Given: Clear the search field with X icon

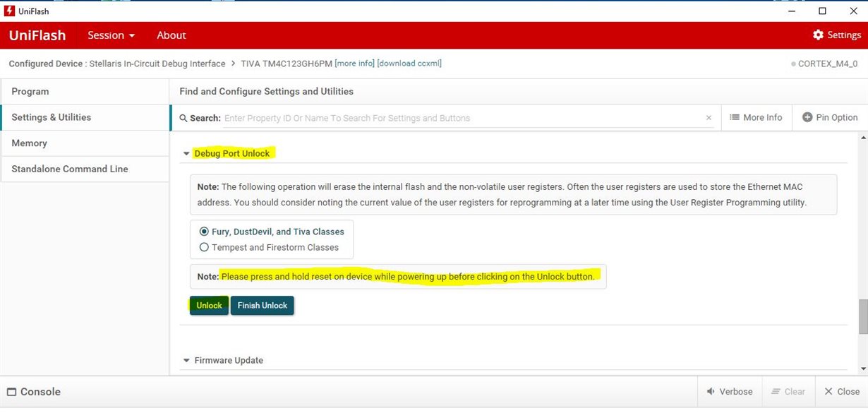Looking at the screenshot, I should point(709,118).
